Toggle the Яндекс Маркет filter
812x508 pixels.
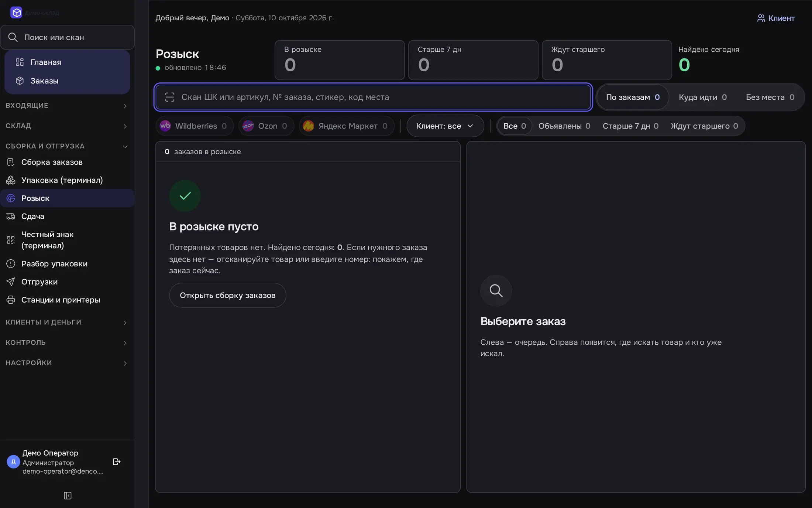tap(347, 126)
